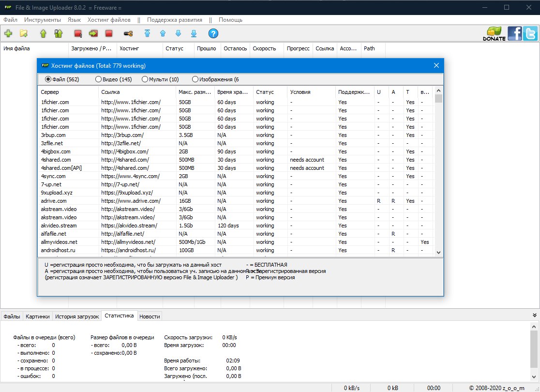The width and height of the screenshot is (540, 392).
Task: Click the blue move-down arrow icon
Action: tap(178, 33)
